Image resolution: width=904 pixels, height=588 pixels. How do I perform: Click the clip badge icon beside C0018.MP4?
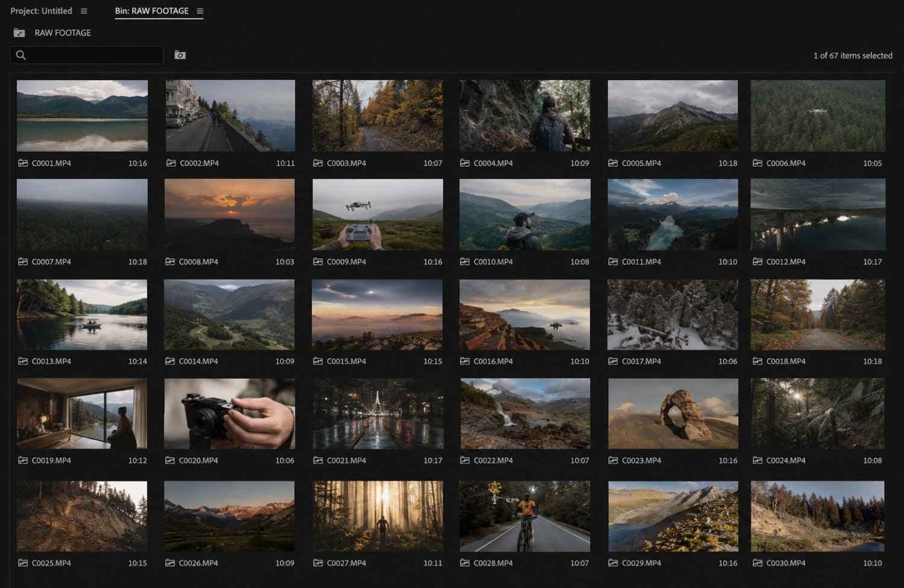758,361
